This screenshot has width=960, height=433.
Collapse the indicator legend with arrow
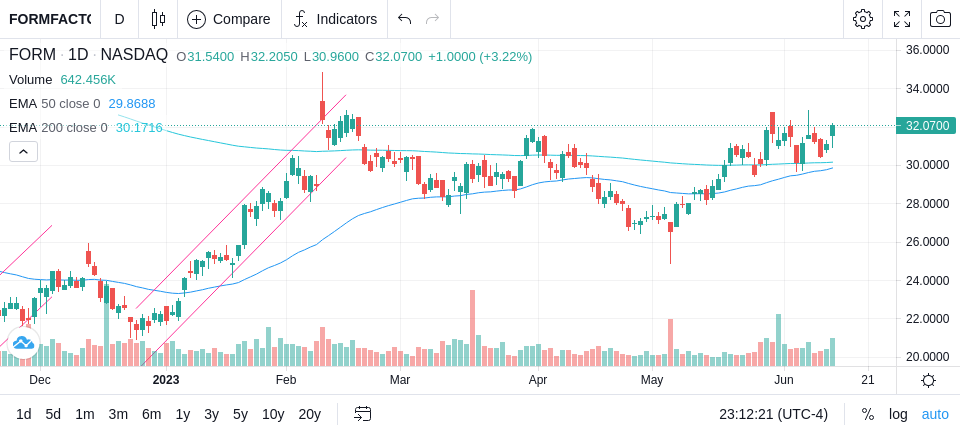pos(23,151)
